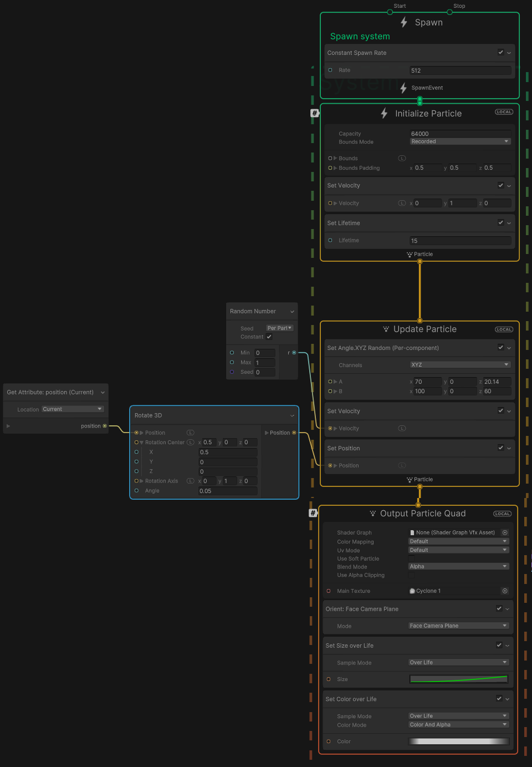
Task: Collapse the Rotate 3D node
Action: tap(292, 415)
